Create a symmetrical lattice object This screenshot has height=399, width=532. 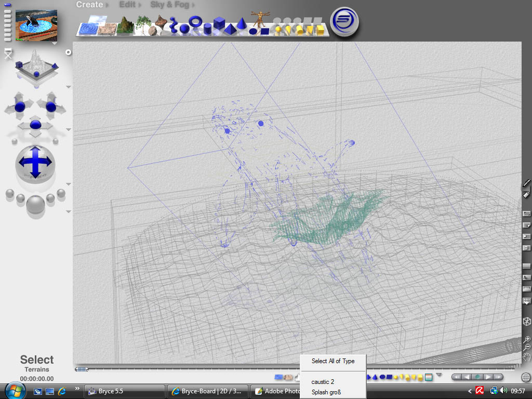pos(161,22)
